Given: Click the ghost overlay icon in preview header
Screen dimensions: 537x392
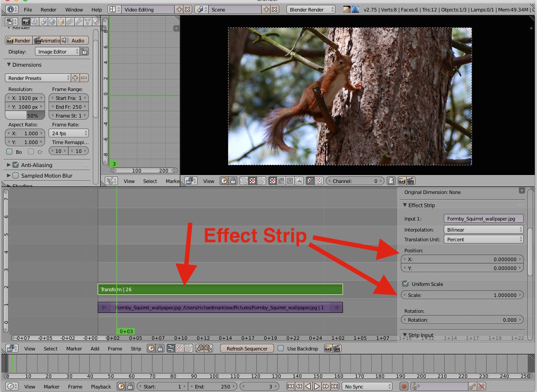Looking at the screenshot, I should point(391,181).
